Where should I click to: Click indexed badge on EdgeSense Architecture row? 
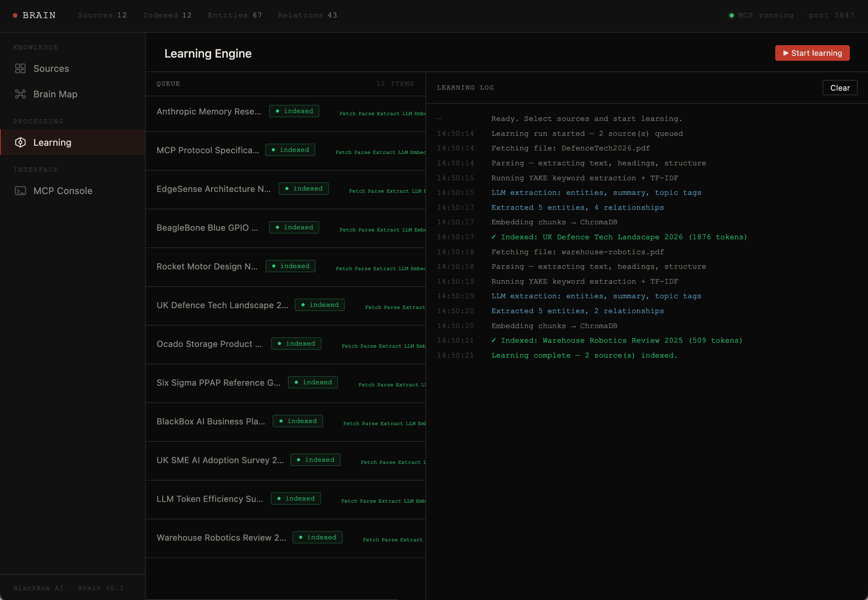point(304,188)
